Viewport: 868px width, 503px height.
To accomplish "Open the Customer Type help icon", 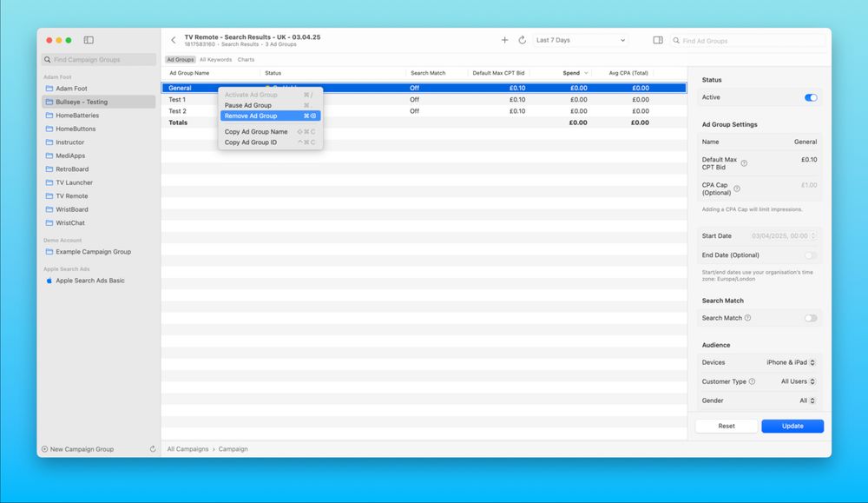I will 752,381.
